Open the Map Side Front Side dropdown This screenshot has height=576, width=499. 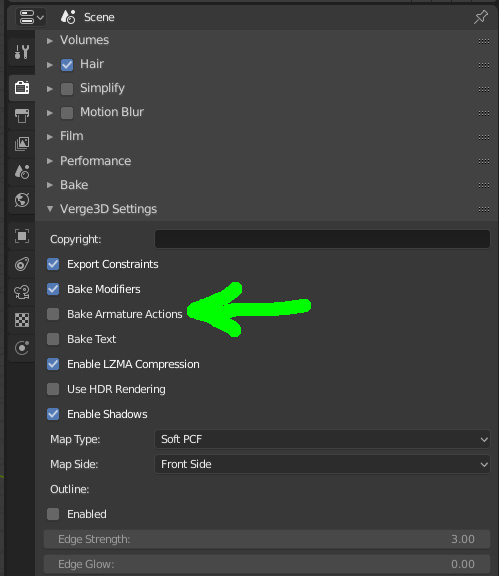[x=322, y=464]
